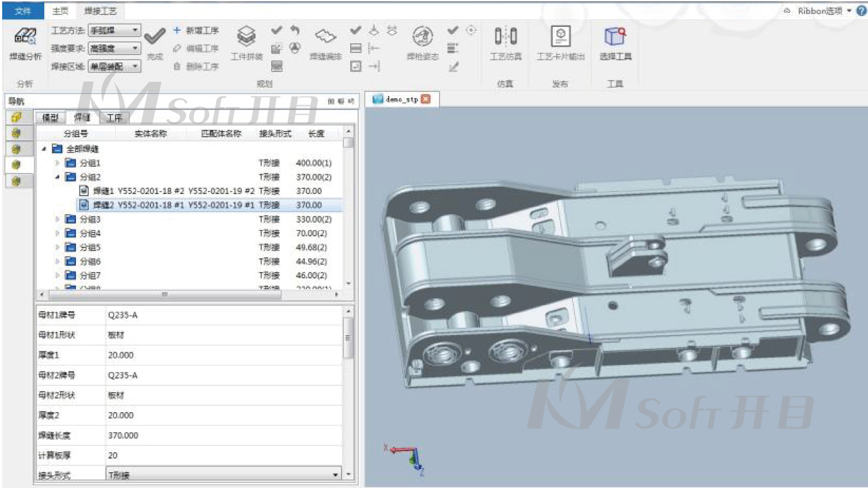Activate the 选择工具 selection tool
This screenshot has width=868, height=488.
pyautogui.click(x=615, y=43)
